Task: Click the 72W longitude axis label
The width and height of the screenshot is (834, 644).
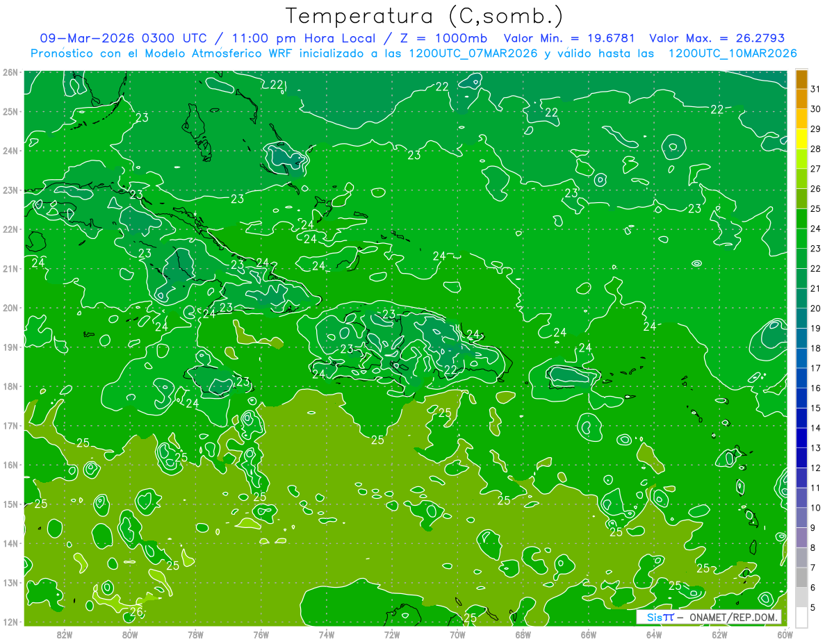Action: (392, 634)
